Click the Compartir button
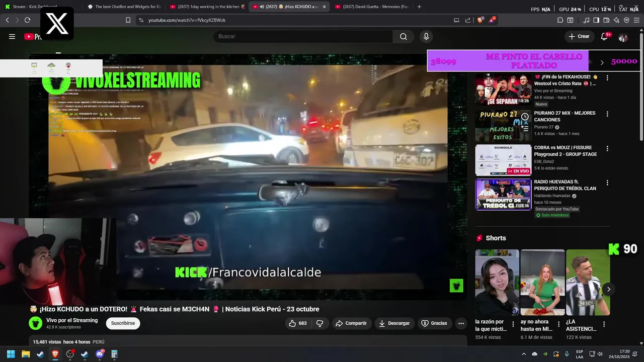The width and height of the screenshot is (644, 362). pos(351,323)
